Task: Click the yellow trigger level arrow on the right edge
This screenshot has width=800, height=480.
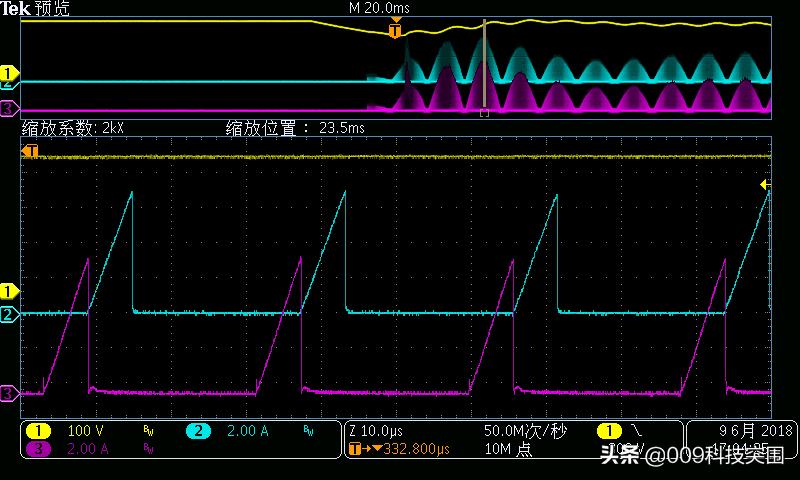Action: (x=765, y=185)
